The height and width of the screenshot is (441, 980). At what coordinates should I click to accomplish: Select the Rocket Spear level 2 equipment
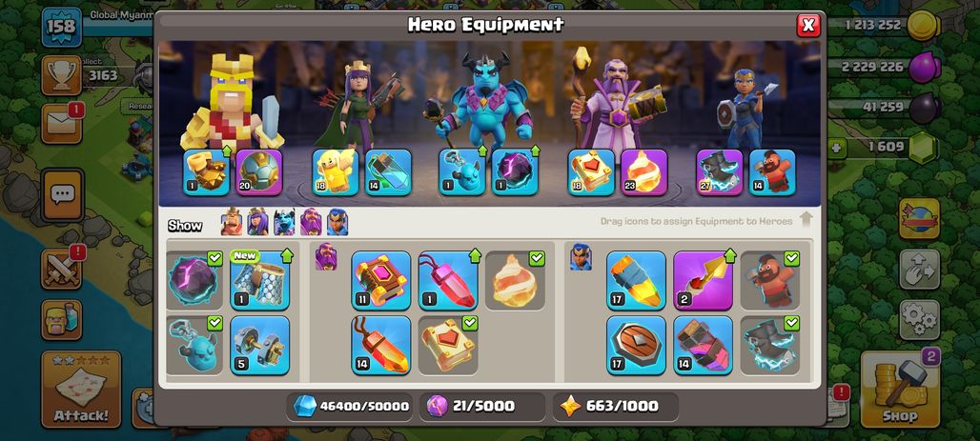pyautogui.click(x=704, y=280)
